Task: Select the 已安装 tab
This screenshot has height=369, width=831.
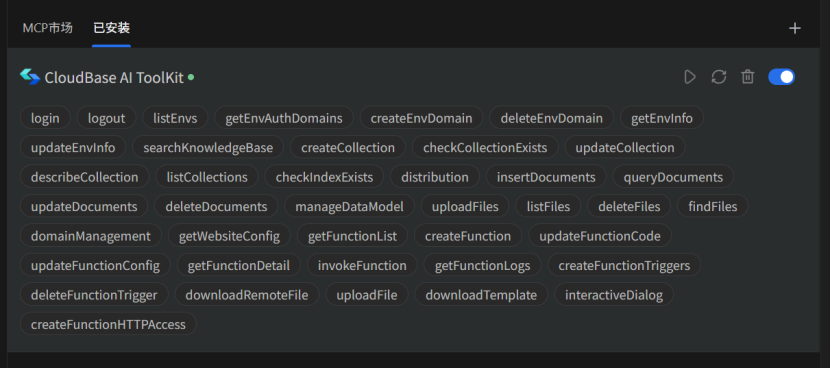Action: (x=111, y=28)
